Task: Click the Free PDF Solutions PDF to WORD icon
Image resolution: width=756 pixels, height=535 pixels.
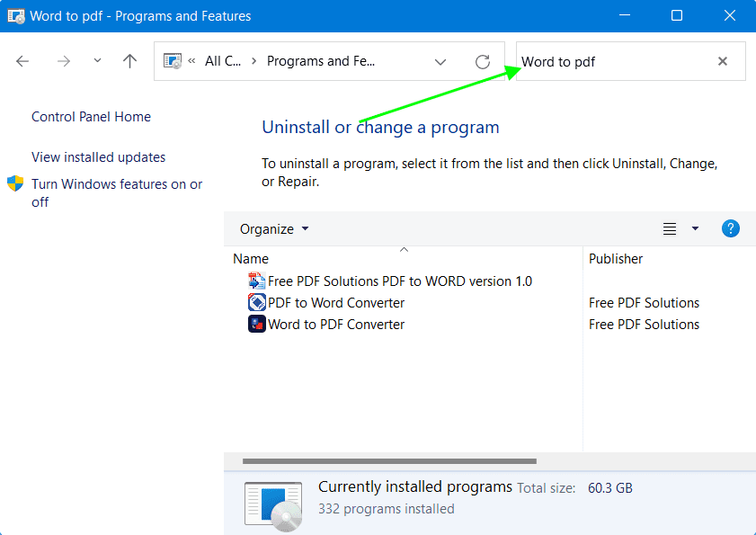Action: click(256, 281)
